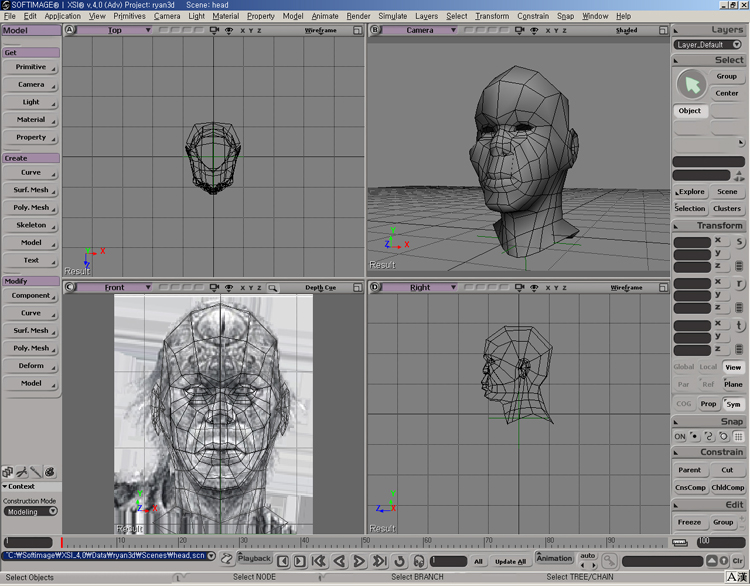Viewport: 750px width, 586px height.
Task: Click the Poly. Mesh button under Create
Action: [x=31, y=208]
